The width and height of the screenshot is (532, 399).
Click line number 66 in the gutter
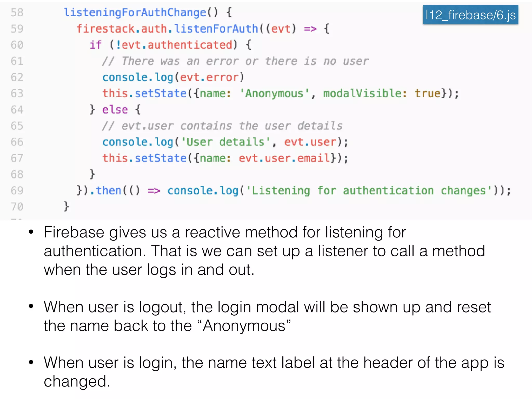(17, 142)
